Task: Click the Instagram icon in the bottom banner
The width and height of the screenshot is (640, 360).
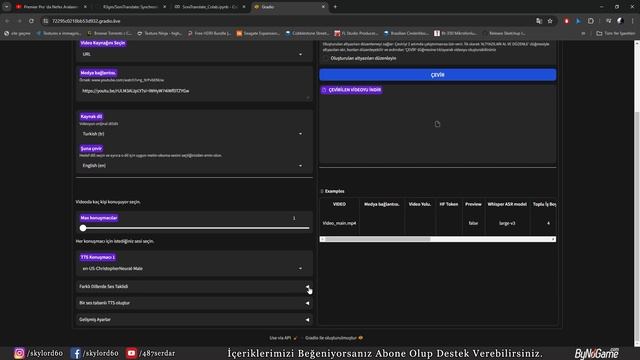Action: (19, 353)
